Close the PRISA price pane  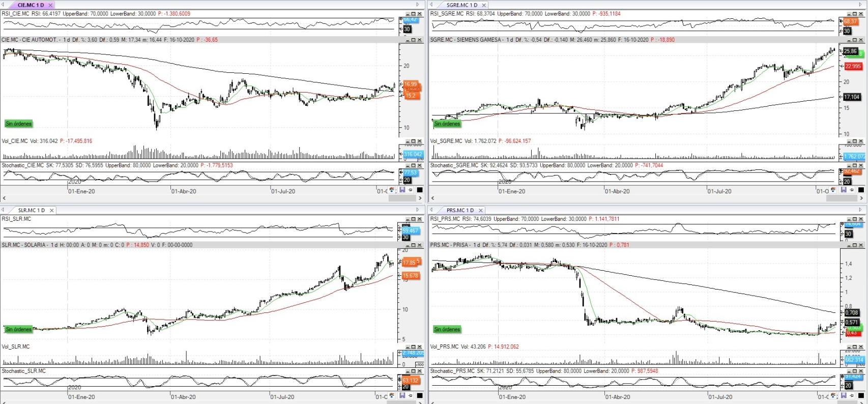(x=861, y=245)
